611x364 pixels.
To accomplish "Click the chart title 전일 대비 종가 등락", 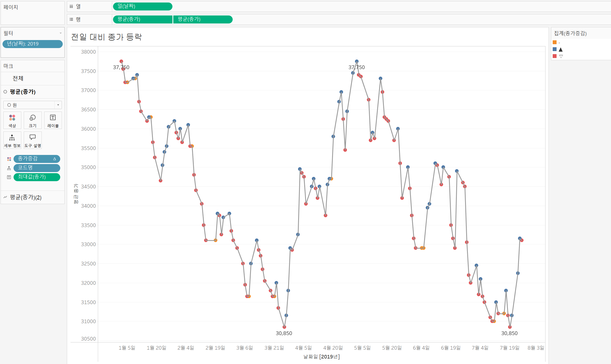I will [x=106, y=37].
